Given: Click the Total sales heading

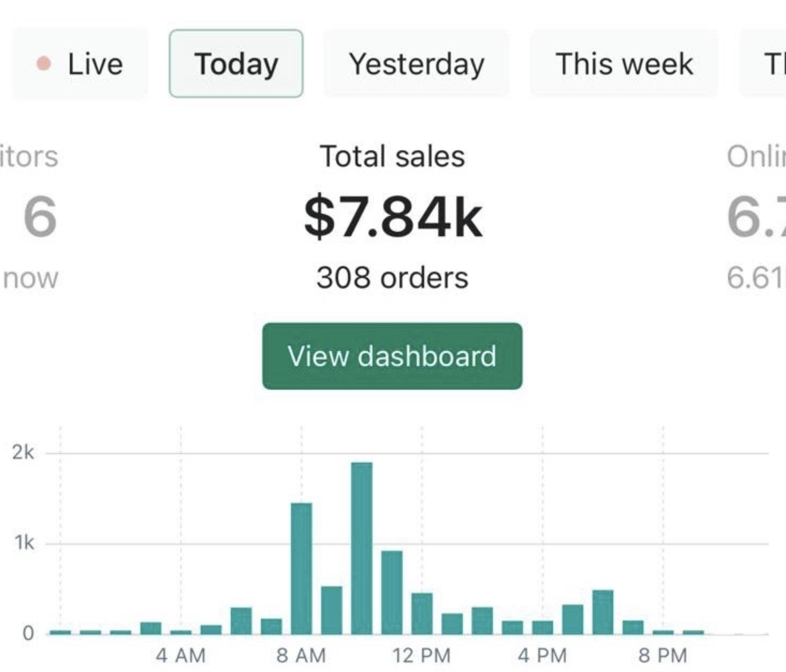Looking at the screenshot, I should click(x=392, y=157).
